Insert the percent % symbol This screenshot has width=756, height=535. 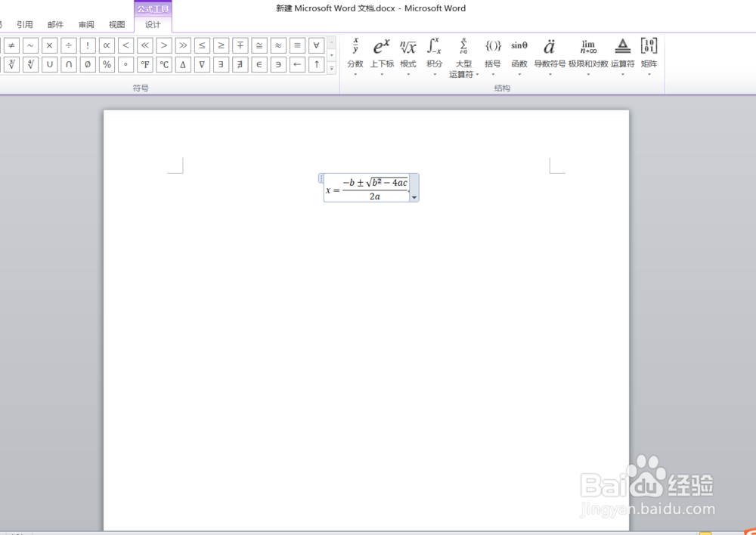click(x=107, y=64)
